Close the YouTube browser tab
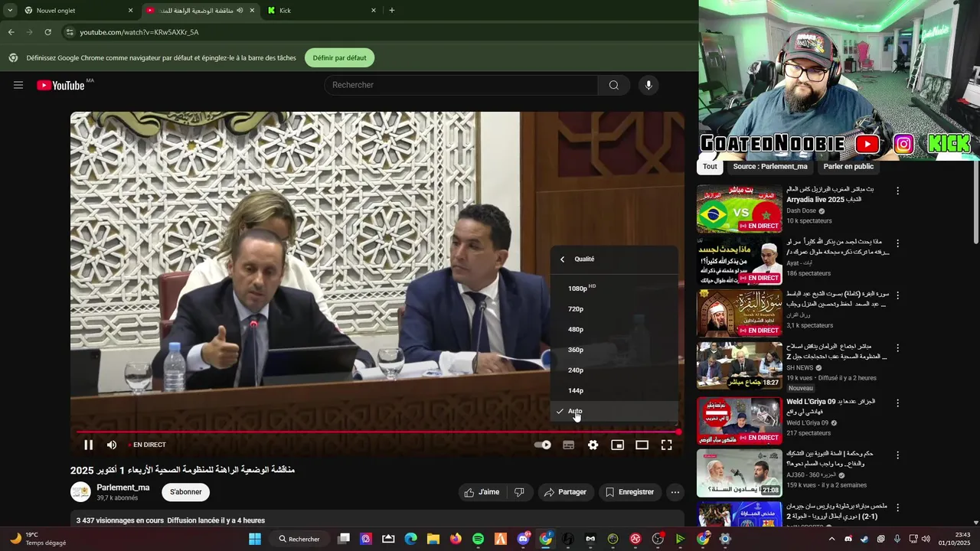Viewport: 980px width, 551px height. coord(252,11)
